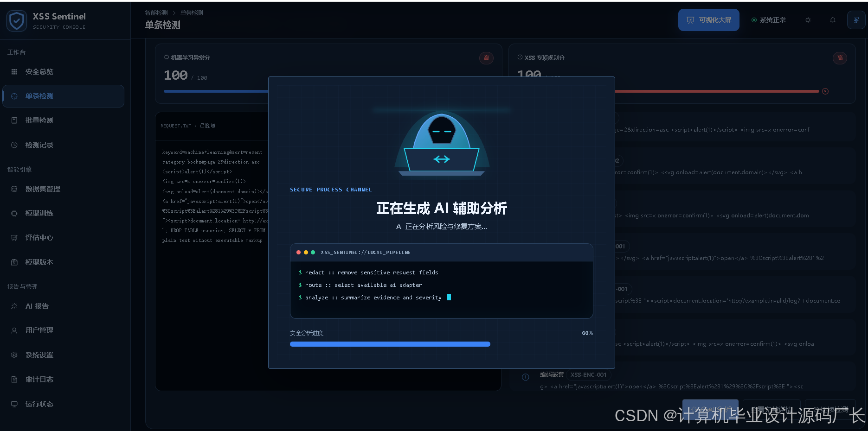Open notifications with the bell icon
868x431 pixels.
click(x=833, y=20)
